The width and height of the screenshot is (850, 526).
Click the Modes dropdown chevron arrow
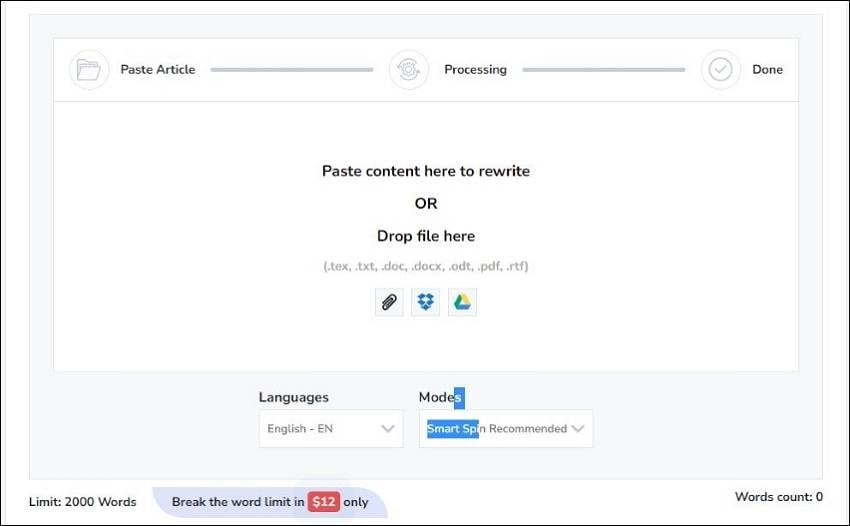coord(577,429)
